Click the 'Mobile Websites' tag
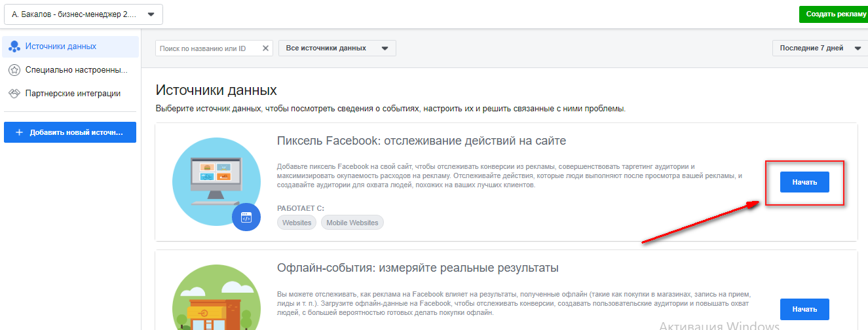This screenshot has width=868, height=330. tap(352, 223)
